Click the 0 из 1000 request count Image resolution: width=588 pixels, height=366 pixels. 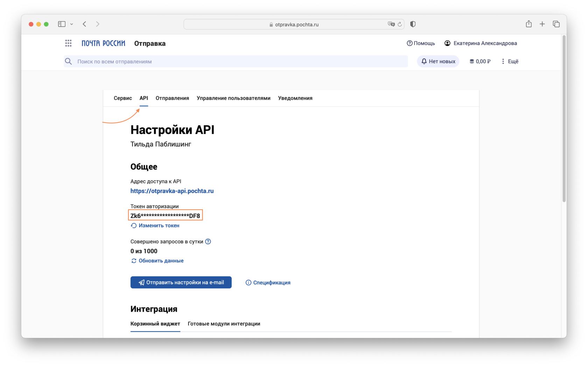144,251
